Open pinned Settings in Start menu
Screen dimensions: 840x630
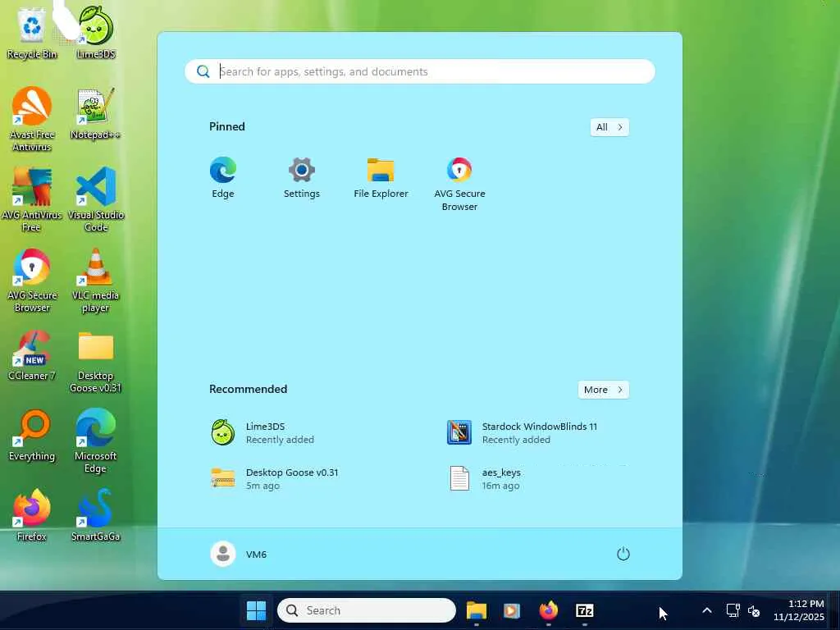pyautogui.click(x=302, y=178)
